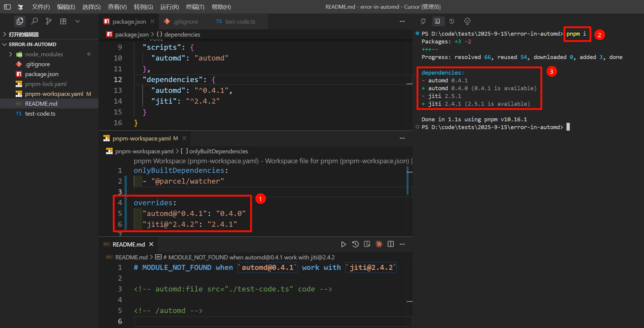This screenshot has height=328, width=644.
Task: Open pnpm-lock.yaml in the file tree
Action: pyautogui.click(x=49, y=84)
